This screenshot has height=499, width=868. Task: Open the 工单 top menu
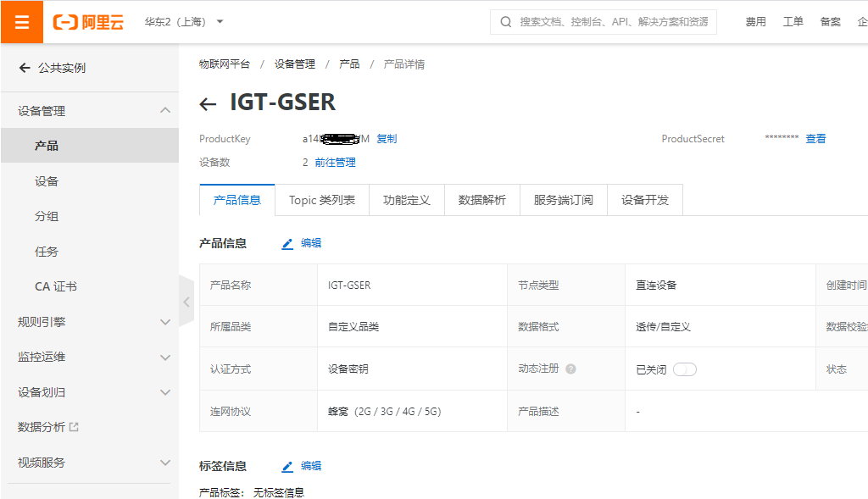[x=793, y=21]
